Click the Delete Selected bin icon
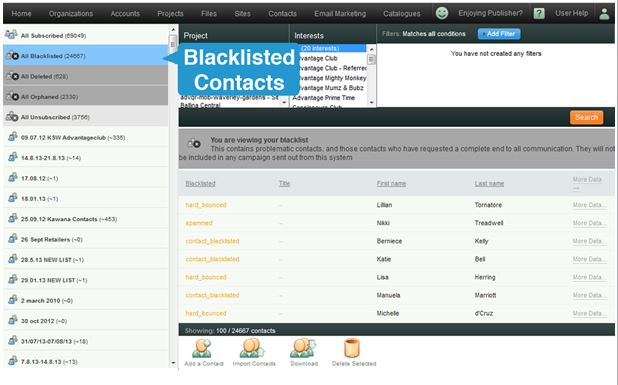 coord(352,348)
